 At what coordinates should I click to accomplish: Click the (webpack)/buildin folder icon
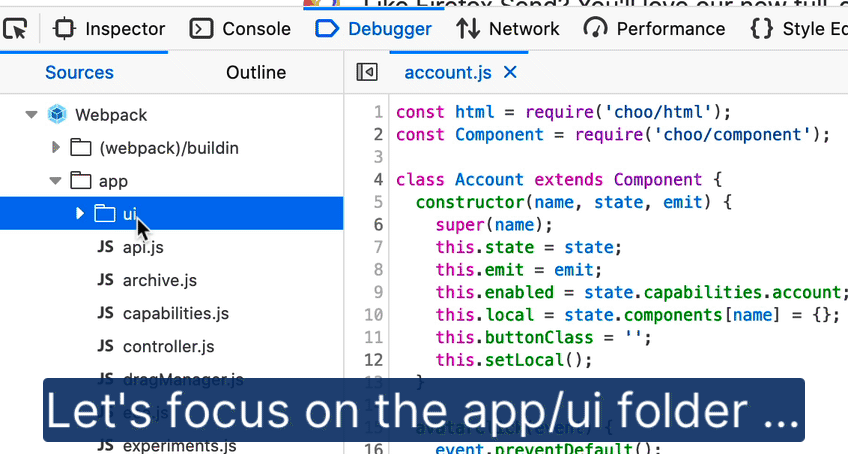tap(81, 148)
